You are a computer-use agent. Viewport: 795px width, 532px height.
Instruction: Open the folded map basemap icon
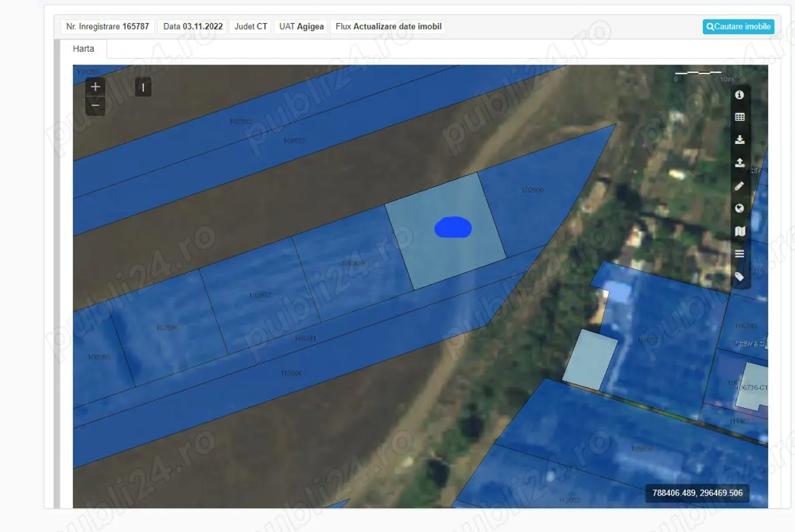coord(739,231)
